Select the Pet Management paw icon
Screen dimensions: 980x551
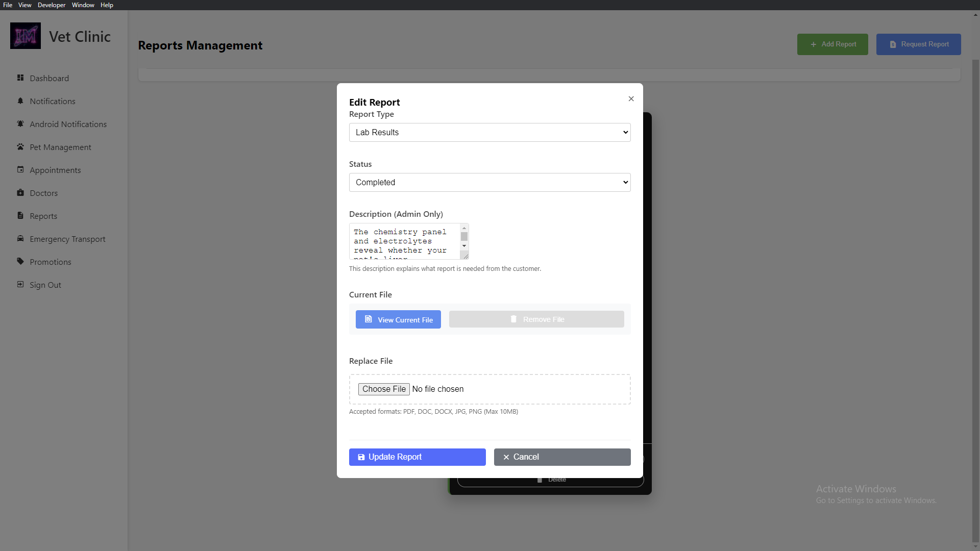click(20, 147)
